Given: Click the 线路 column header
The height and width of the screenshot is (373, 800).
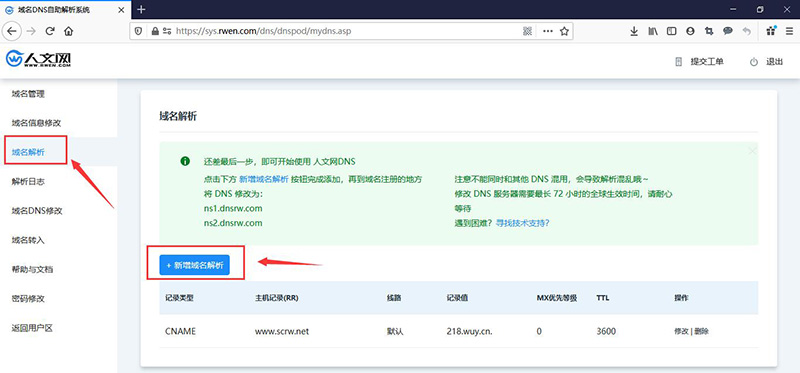Looking at the screenshot, I should point(394,298).
